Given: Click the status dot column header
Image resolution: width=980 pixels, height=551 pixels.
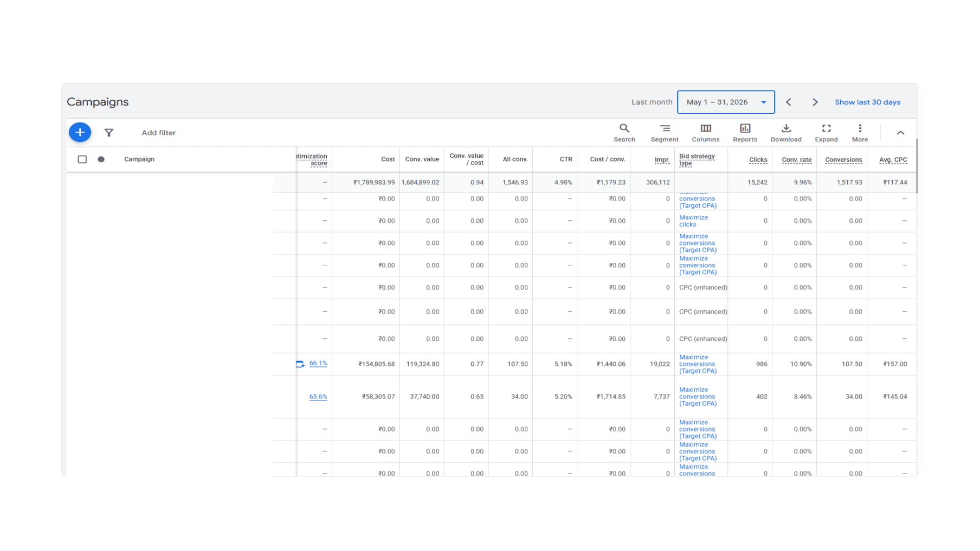Looking at the screenshot, I should [101, 159].
